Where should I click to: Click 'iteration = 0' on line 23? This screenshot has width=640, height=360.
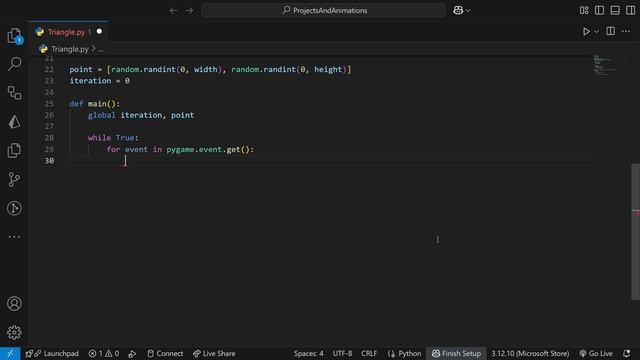pyautogui.click(x=99, y=81)
